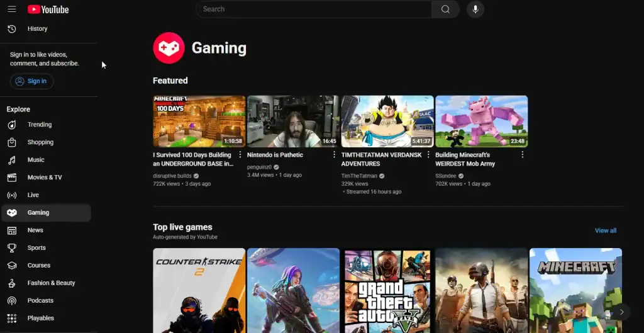Image resolution: width=644 pixels, height=333 pixels.
Task: Click the red Gaming channel avatar
Action: 169,48
